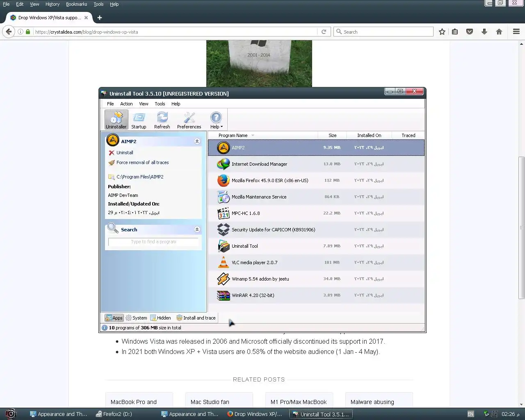Open Firefox History menu
Viewport: 525px width, 420px height.
click(x=52, y=4)
